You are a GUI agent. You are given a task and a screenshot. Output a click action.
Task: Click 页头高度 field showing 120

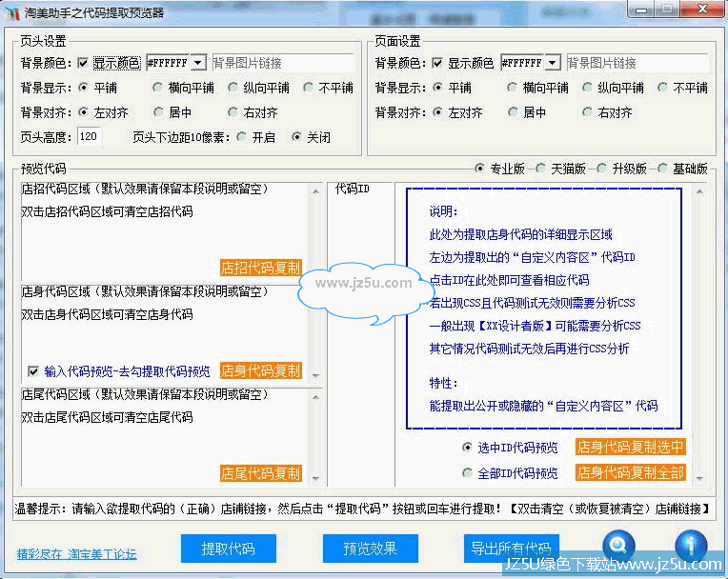[90, 137]
